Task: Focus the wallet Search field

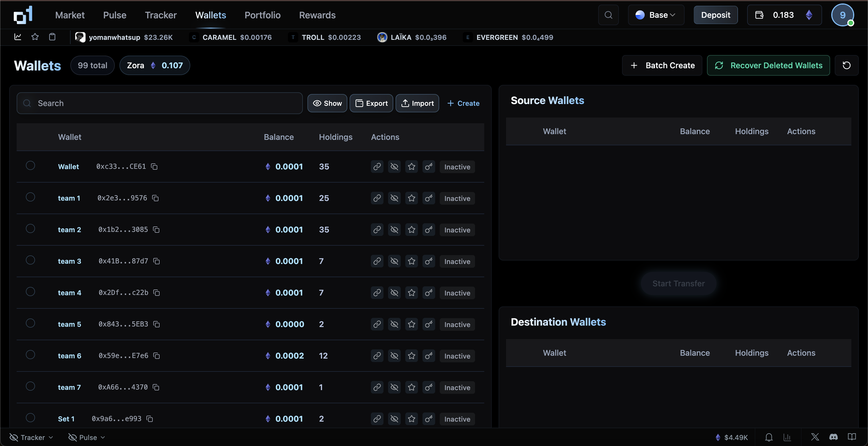Action: (160, 103)
